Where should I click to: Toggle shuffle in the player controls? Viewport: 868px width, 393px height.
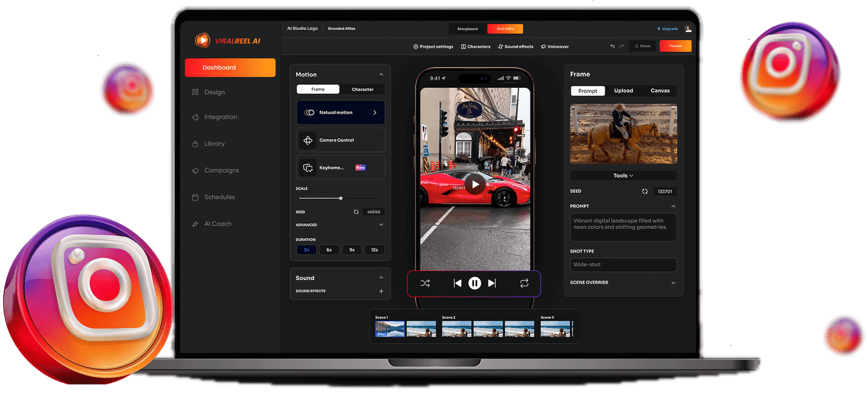point(425,283)
